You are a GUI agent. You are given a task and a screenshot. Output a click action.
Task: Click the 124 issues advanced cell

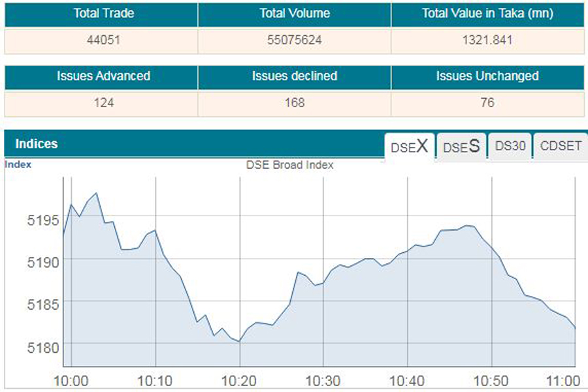click(103, 103)
